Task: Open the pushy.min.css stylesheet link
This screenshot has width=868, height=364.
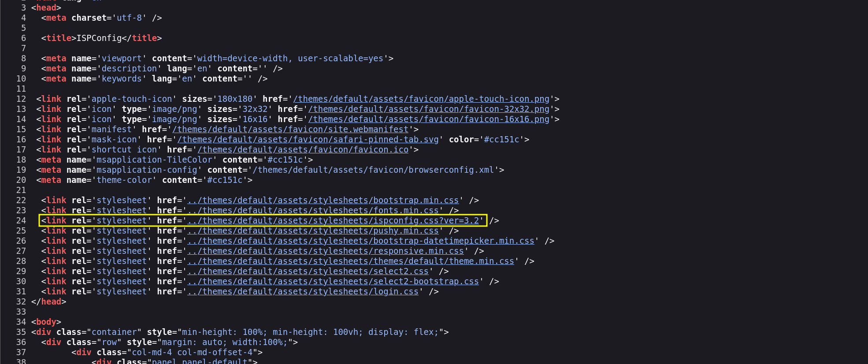Action: (313, 231)
